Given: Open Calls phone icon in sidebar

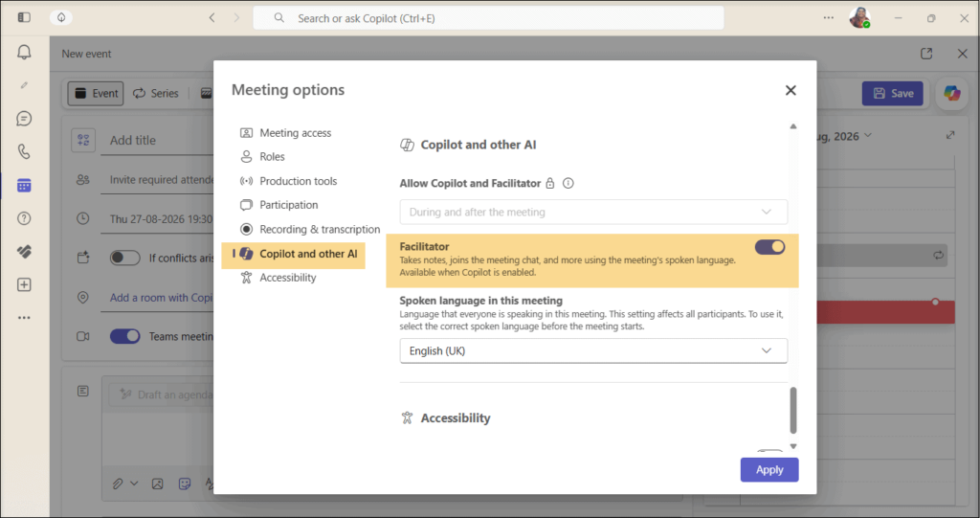Looking at the screenshot, I should (24, 151).
